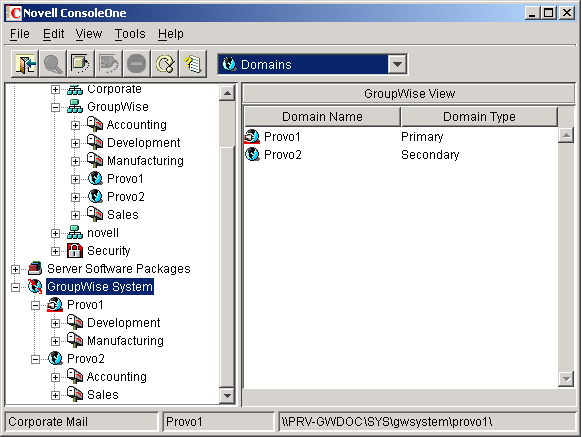
Task: Click the GroupWise System globe icon
Action: pyautogui.click(x=35, y=287)
